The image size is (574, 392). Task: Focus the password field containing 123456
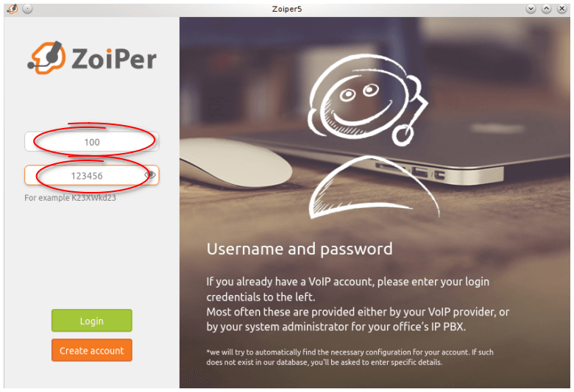92,175
